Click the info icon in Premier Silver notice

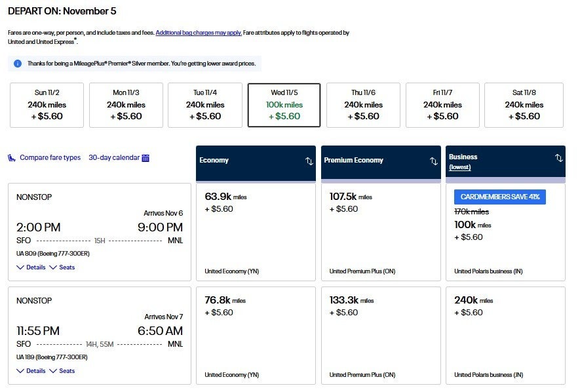18,64
